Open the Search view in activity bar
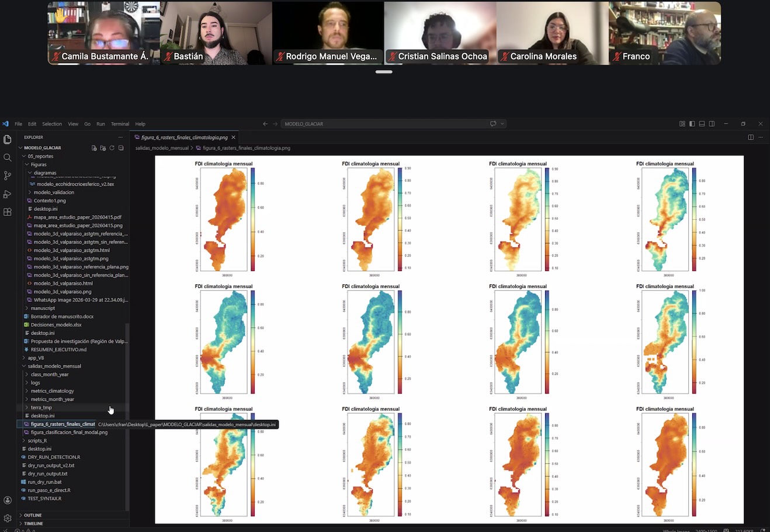Screen dimensions: 770x532 8,158
